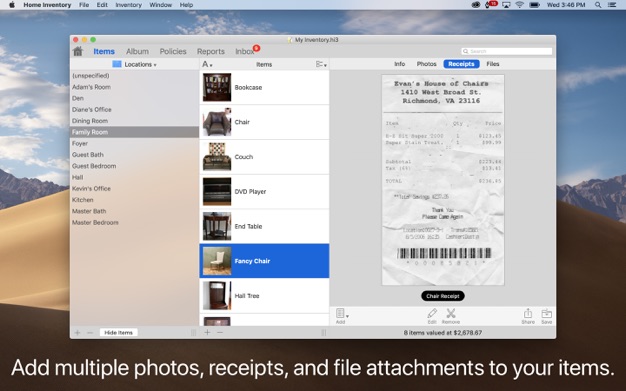This screenshot has height=391, width=626.
Task: Expand the sort order A dropdown
Action: coord(207,64)
